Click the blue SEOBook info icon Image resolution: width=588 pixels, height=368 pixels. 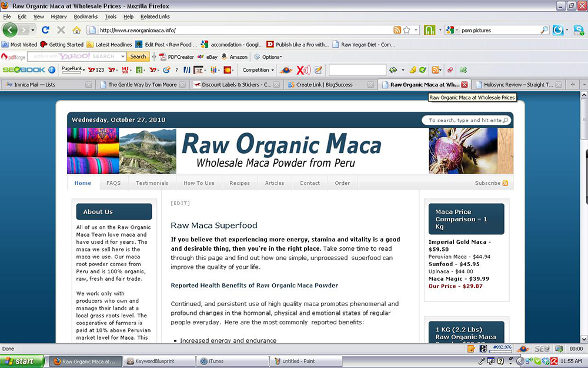click(52, 69)
